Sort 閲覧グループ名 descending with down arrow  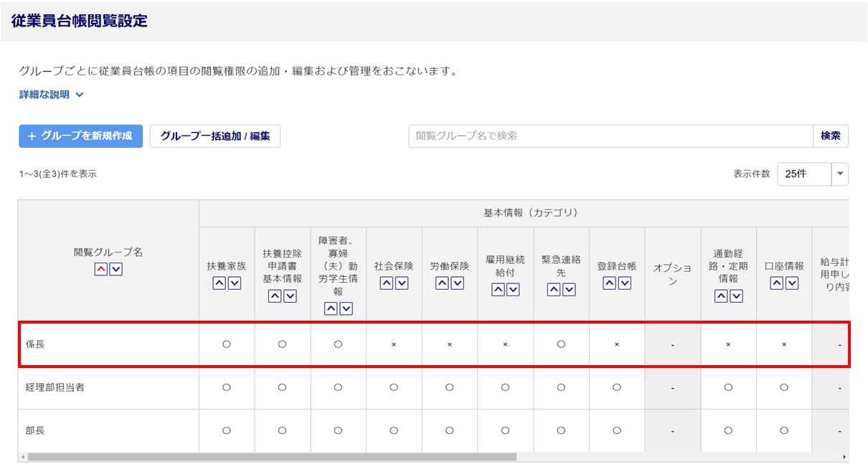(x=115, y=269)
